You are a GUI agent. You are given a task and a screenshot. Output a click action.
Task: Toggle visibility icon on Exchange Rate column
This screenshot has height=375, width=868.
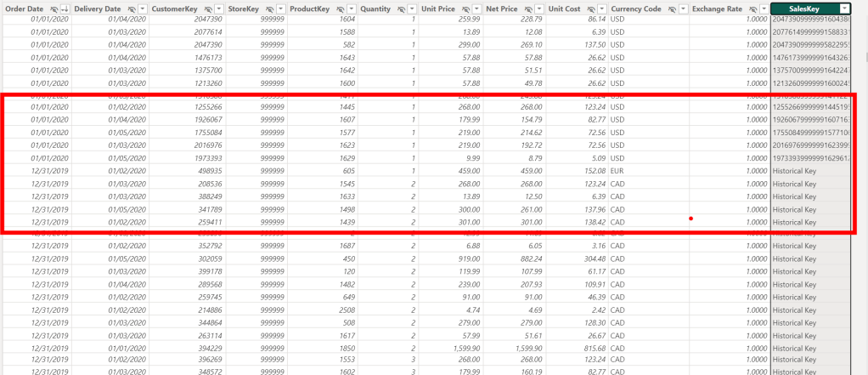coord(752,9)
